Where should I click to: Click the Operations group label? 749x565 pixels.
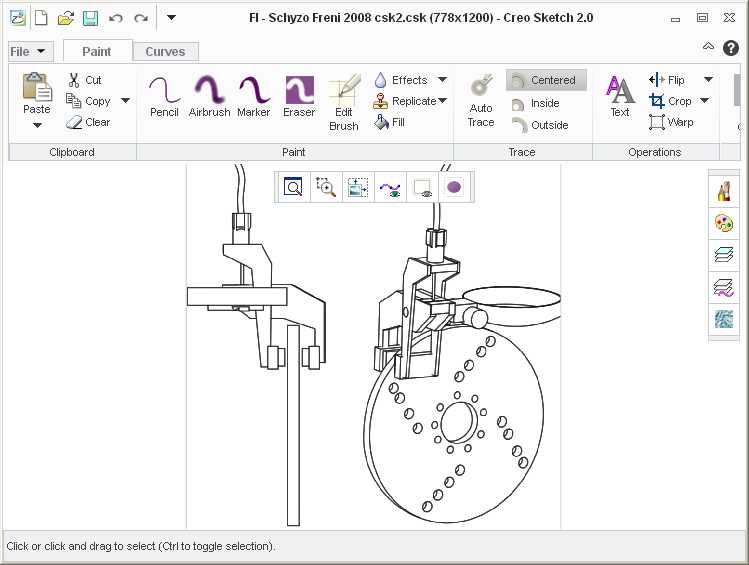click(x=654, y=152)
